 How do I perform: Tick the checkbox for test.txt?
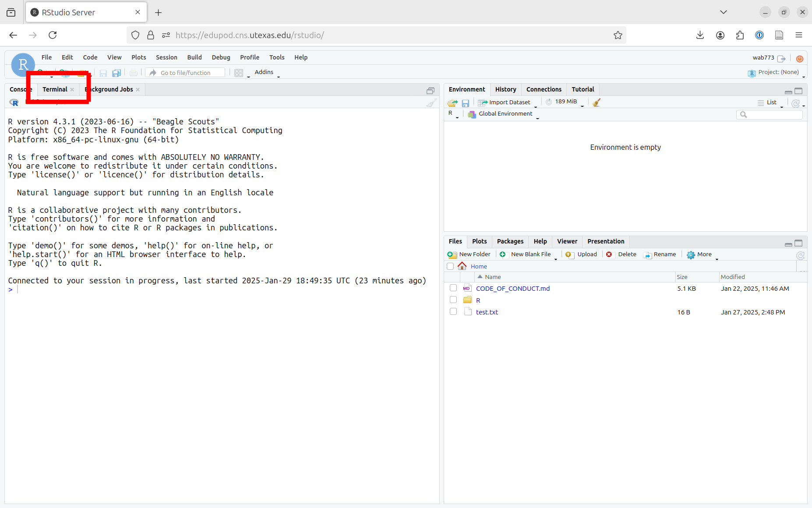click(453, 311)
